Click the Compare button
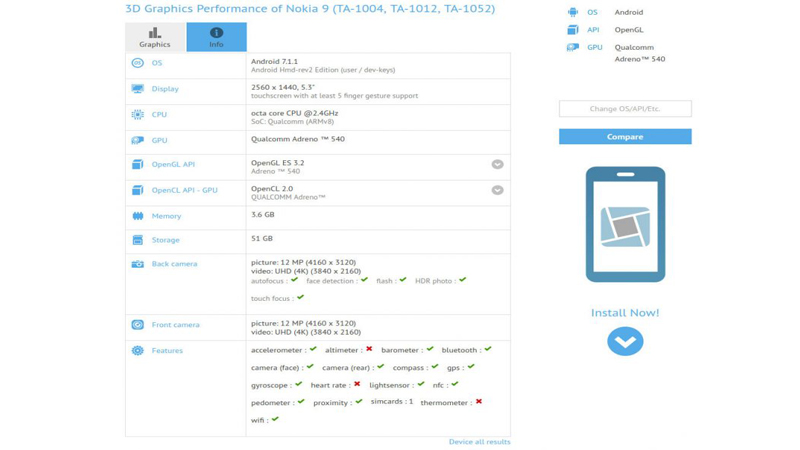800x450 pixels. pos(625,137)
